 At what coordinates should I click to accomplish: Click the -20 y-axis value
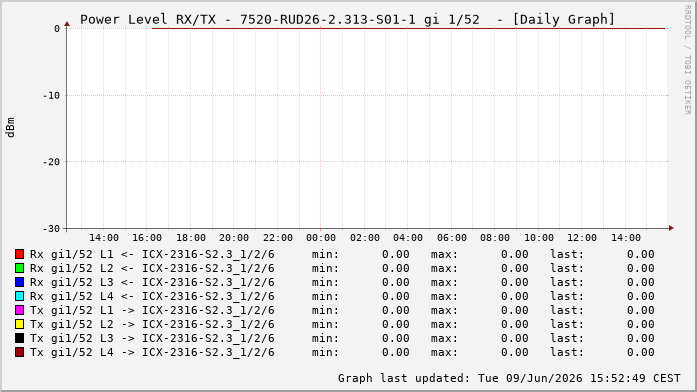(51, 162)
